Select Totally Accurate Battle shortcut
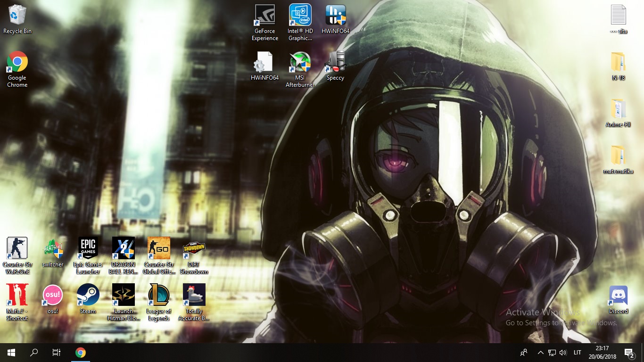644x362 pixels. pos(194,302)
